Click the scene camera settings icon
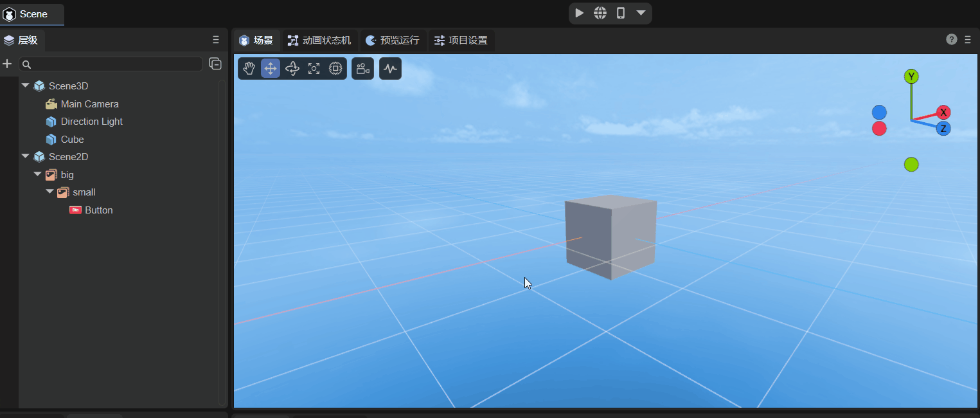 [x=363, y=69]
